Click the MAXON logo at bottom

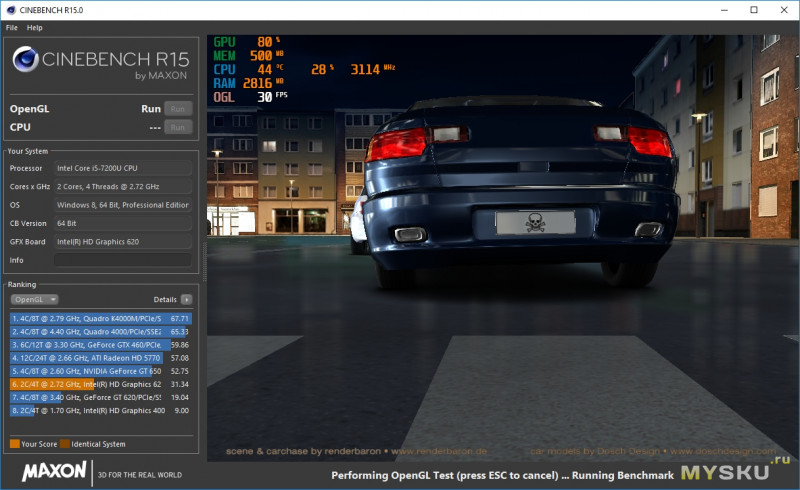[x=54, y=471]
